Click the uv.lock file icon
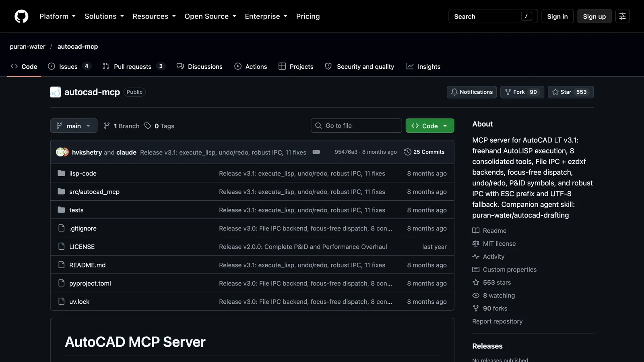644x362 pixels. tap(61, 301)
